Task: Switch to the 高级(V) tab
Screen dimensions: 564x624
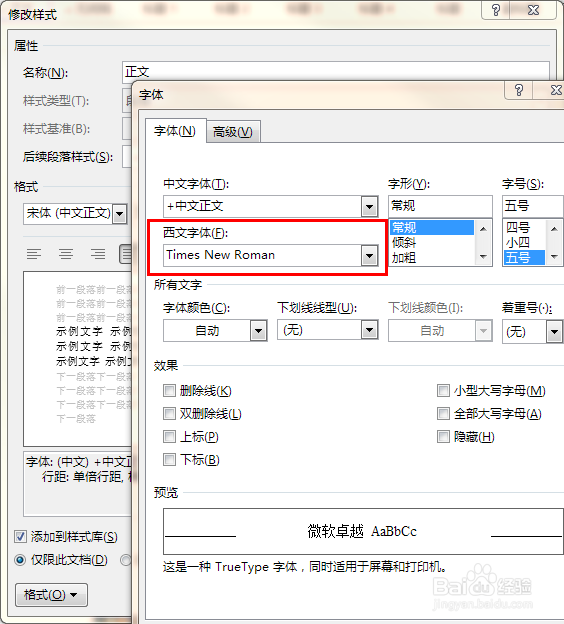Action: (x=233, y=132)
